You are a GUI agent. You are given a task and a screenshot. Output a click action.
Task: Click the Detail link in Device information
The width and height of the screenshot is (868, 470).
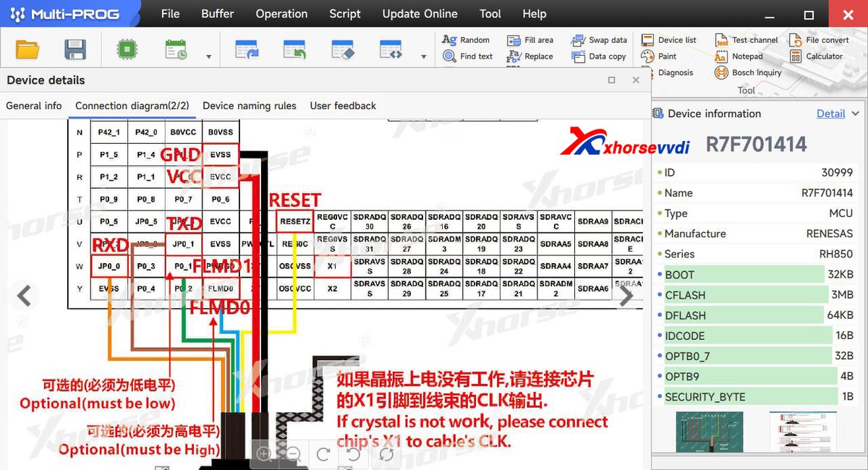click(830, 114)
